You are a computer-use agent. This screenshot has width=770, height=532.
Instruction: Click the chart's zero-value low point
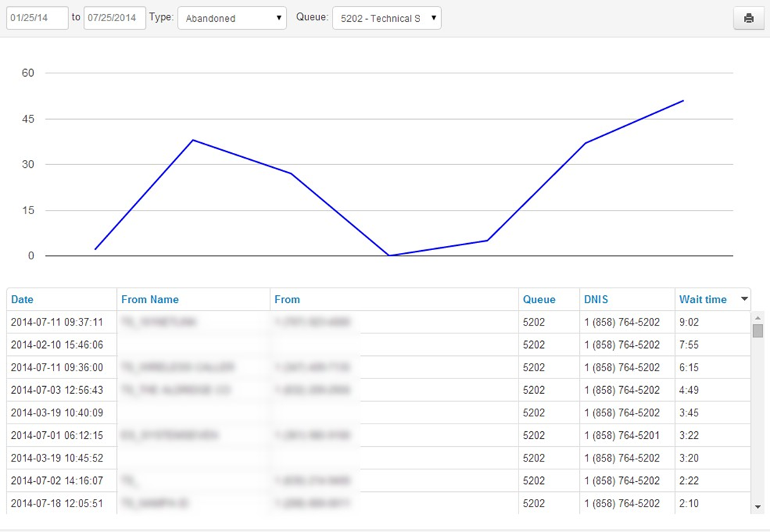coord(389,256)
